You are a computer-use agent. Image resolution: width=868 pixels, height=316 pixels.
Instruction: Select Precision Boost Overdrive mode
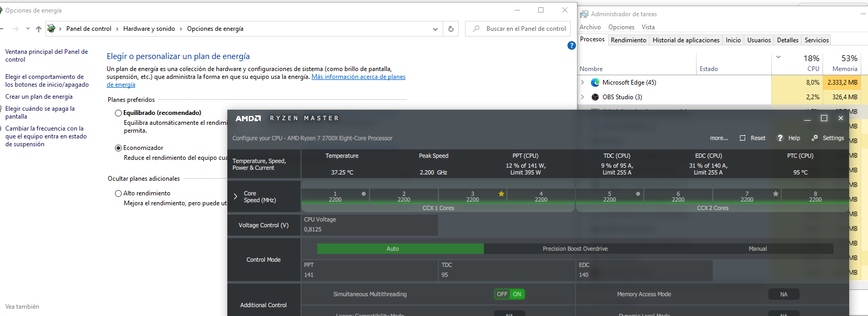pyautogui.click(x=575, y=249)
